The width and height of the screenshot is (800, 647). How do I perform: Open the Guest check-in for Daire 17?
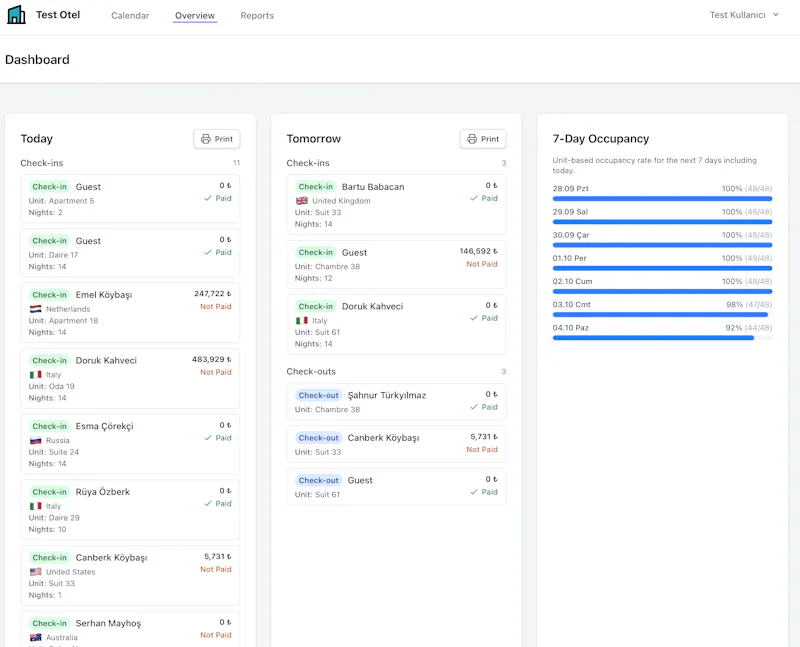click(130, 253)
